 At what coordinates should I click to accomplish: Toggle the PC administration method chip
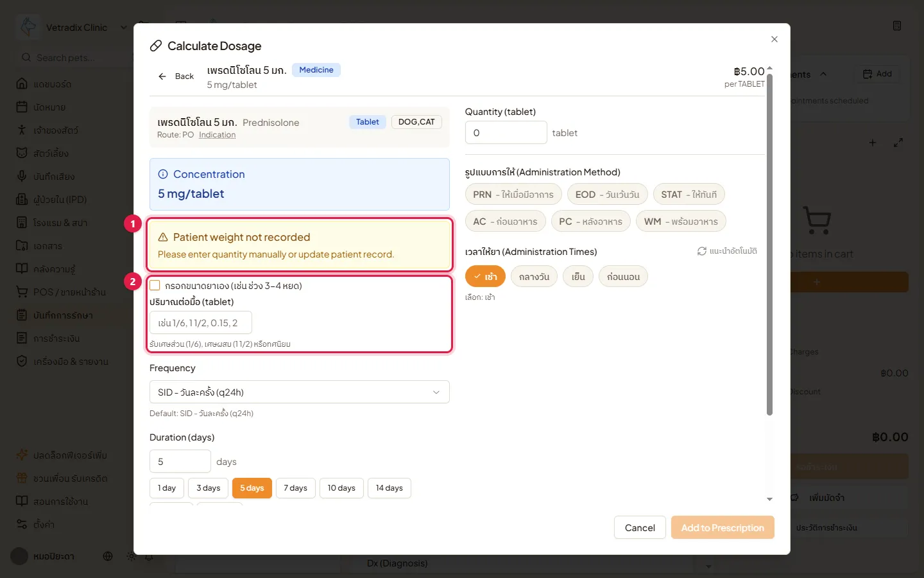point(590,222)
